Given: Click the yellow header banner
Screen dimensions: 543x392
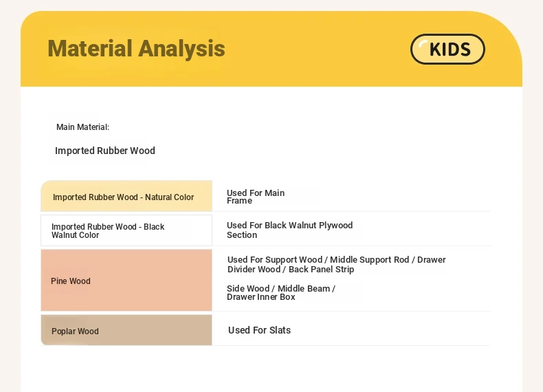Looking at the screenshot, I should click(x=271, y=49).
